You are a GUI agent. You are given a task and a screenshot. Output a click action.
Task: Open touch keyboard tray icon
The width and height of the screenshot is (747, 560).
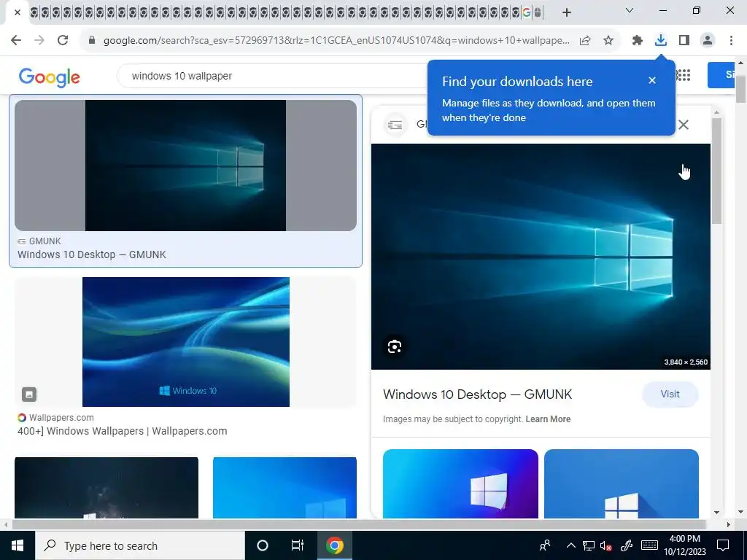(649, 545)
